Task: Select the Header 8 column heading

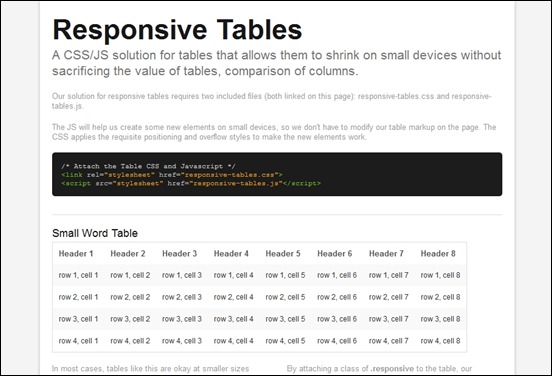Action: [438, 253]
